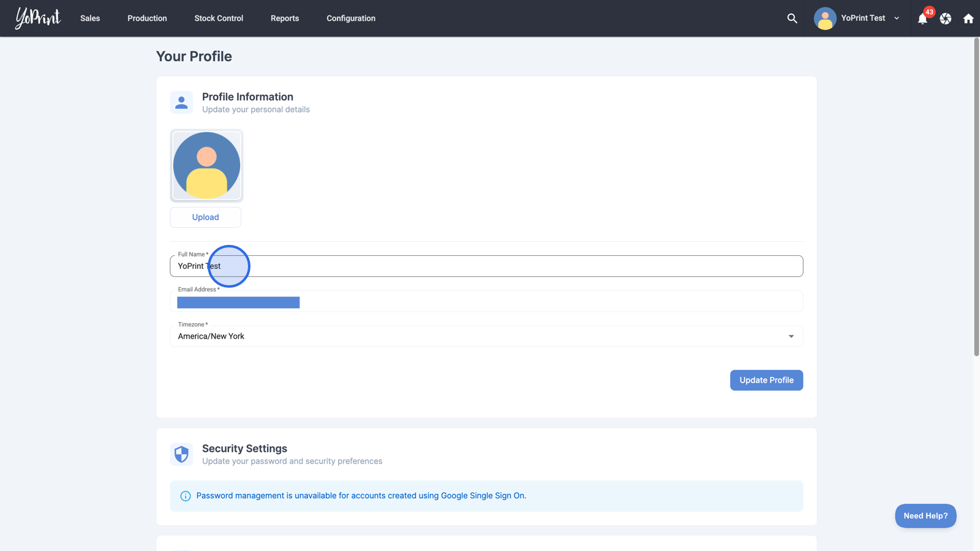Click 'Update your password and security preferences' text
This screenshot has height=551, width=980.
[292, 462]
